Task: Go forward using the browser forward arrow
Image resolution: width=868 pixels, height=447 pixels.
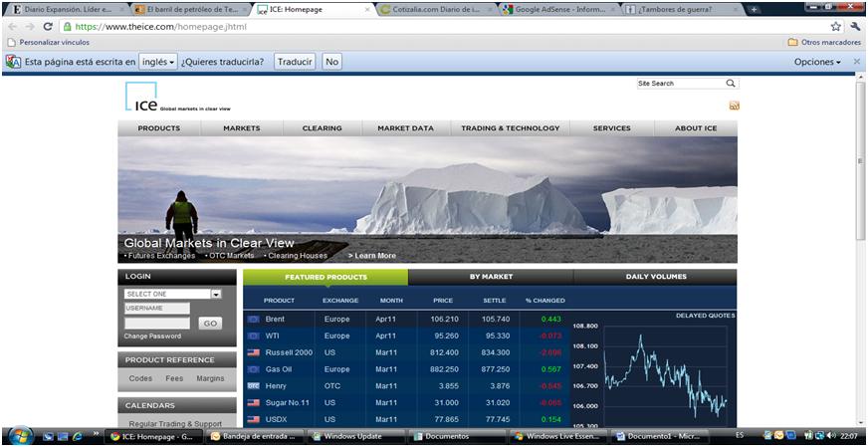Action: pyautogui.click(x=30, y=27)
